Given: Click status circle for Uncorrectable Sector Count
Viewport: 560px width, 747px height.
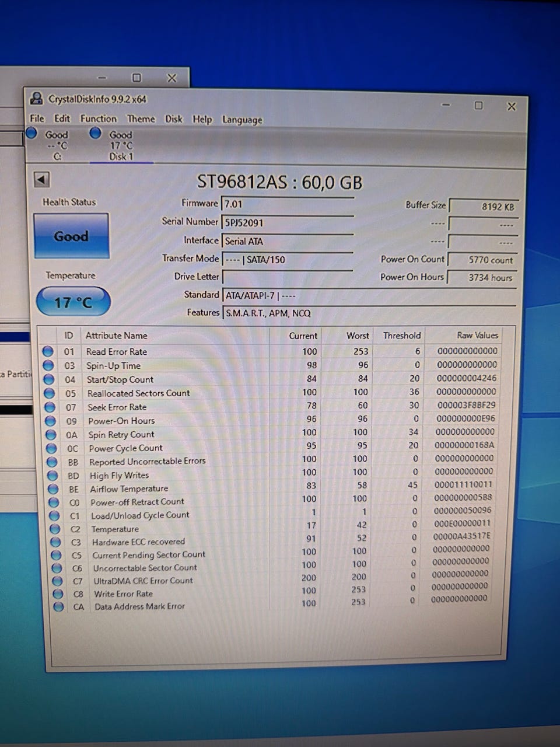Looking at the screenshot, I should 57,568.
